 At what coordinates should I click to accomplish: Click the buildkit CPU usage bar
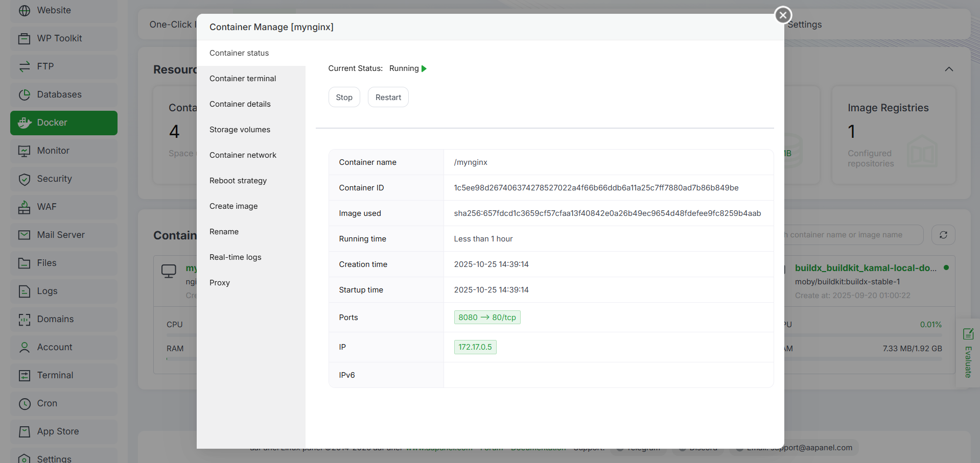point(864,335)
